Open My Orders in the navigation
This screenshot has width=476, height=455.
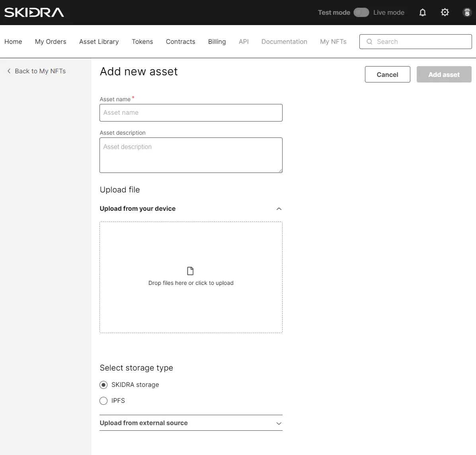coord(51,42)
